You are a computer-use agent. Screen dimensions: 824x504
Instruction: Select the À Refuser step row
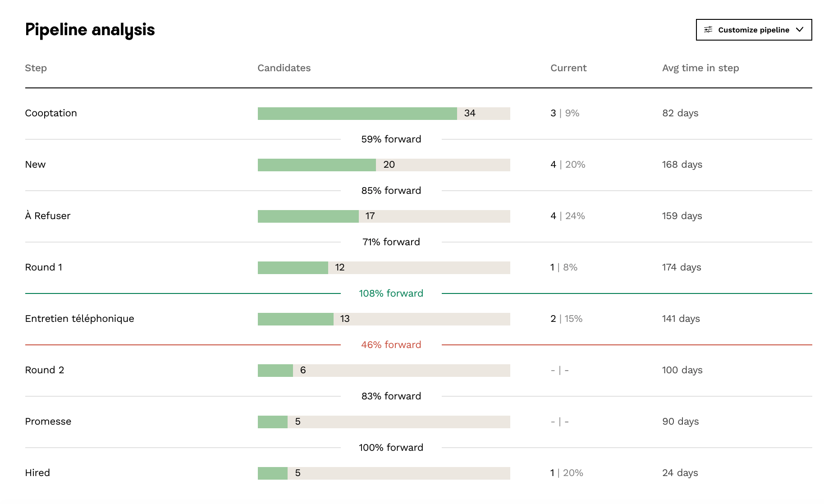[x=48, y=216]
